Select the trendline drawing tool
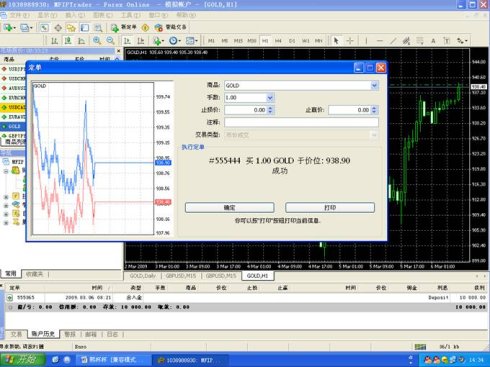 tap(393, 41)
